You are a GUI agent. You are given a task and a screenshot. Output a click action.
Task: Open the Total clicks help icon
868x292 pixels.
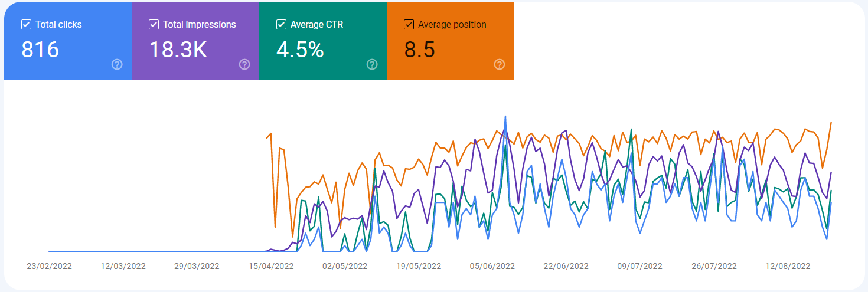point(117,64)
